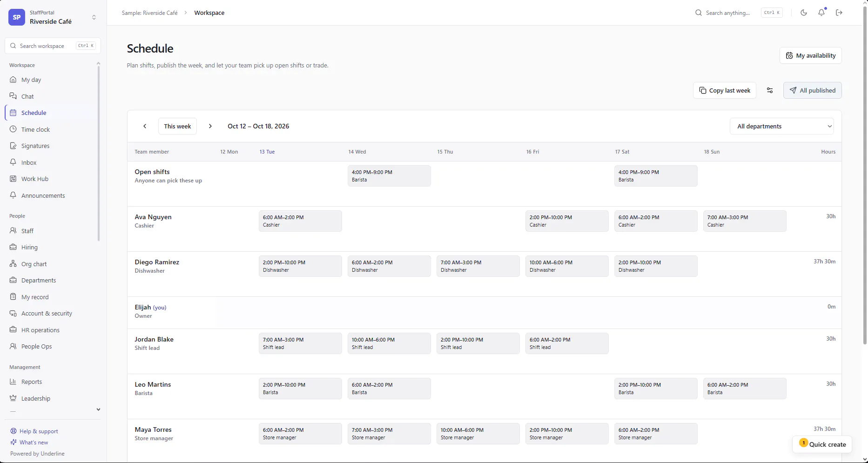Open notifications bell icon
Image resolution: width=868 pixels, height=463 pixels.
(x=821, y=13)
